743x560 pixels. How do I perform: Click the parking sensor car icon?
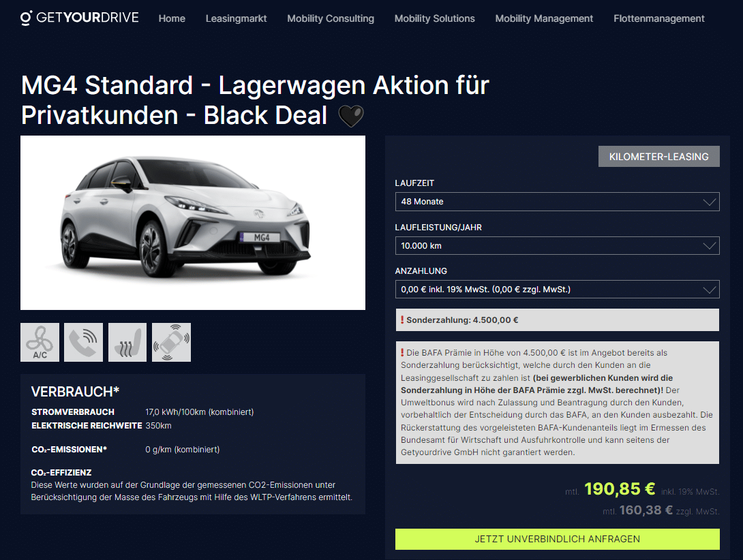[172, 342]
